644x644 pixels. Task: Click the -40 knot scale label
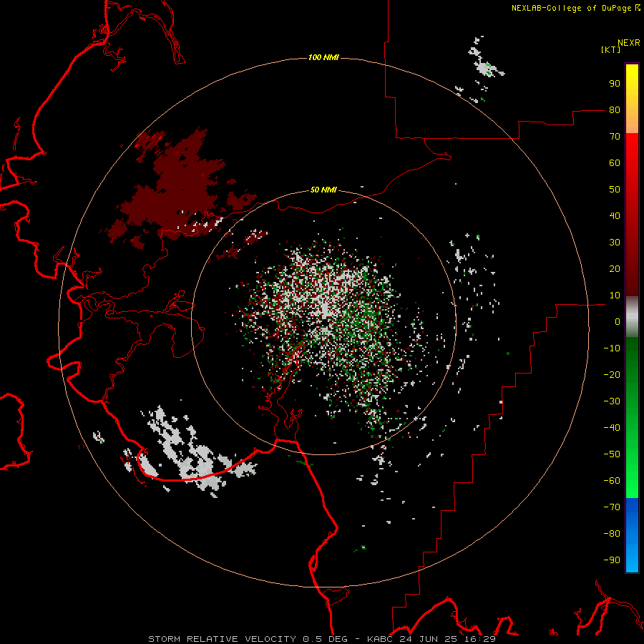tap(612, 428)
